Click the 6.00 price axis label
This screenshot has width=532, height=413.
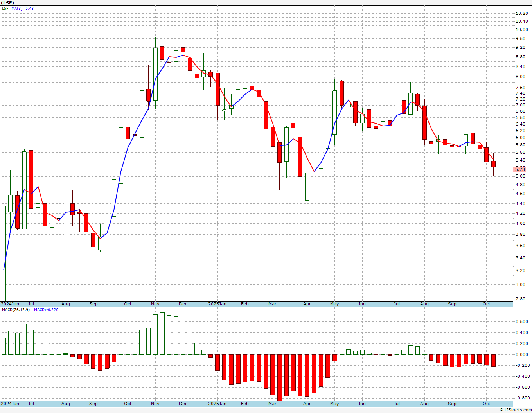[x=520, y=138]
